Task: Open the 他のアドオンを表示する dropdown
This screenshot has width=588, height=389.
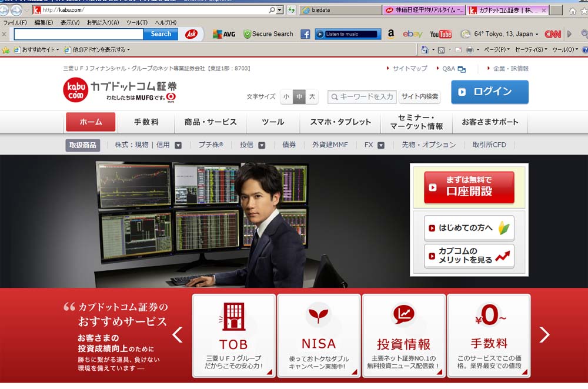Action: tap(97, 49)
